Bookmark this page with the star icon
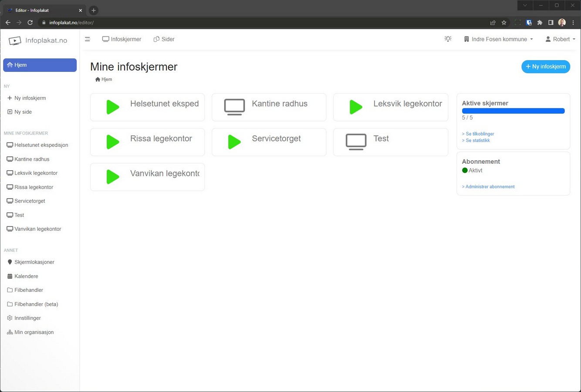The width and height of the screenshot is (581, 392). pos(504,23)
